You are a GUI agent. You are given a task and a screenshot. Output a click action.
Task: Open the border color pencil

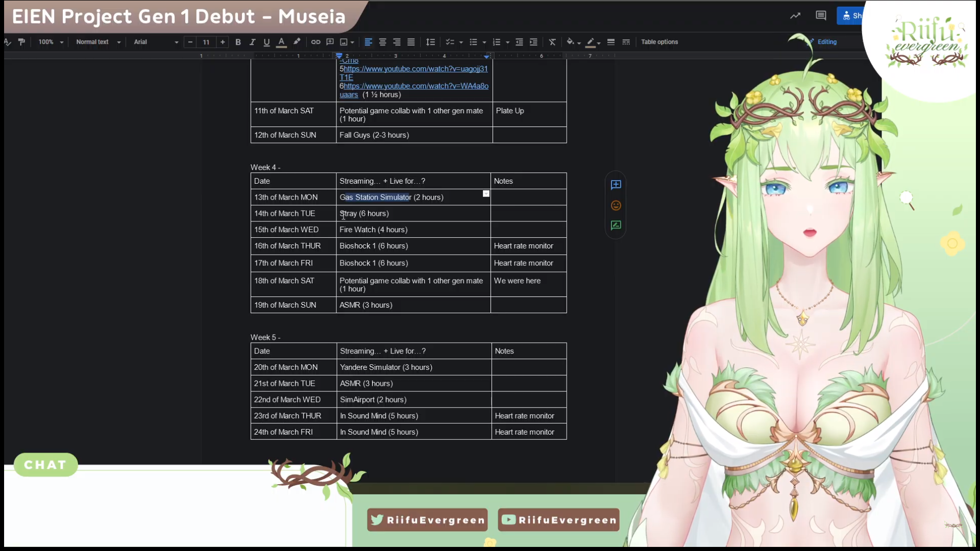(x=591, y=42)
